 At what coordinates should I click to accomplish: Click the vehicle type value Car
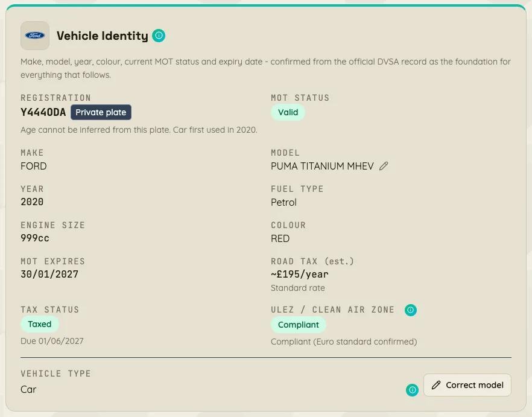click(28, 389)
